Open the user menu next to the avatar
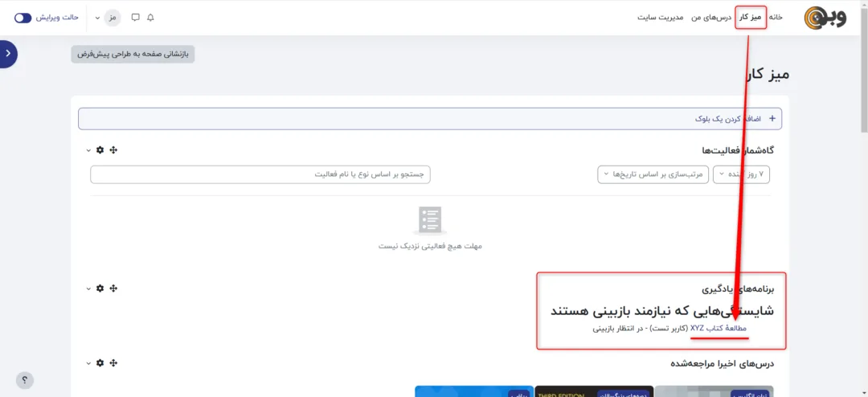868x397 pixels. 97,18
